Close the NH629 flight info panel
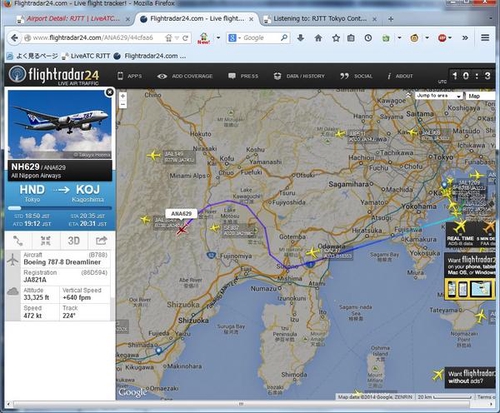 click(109, 92)
